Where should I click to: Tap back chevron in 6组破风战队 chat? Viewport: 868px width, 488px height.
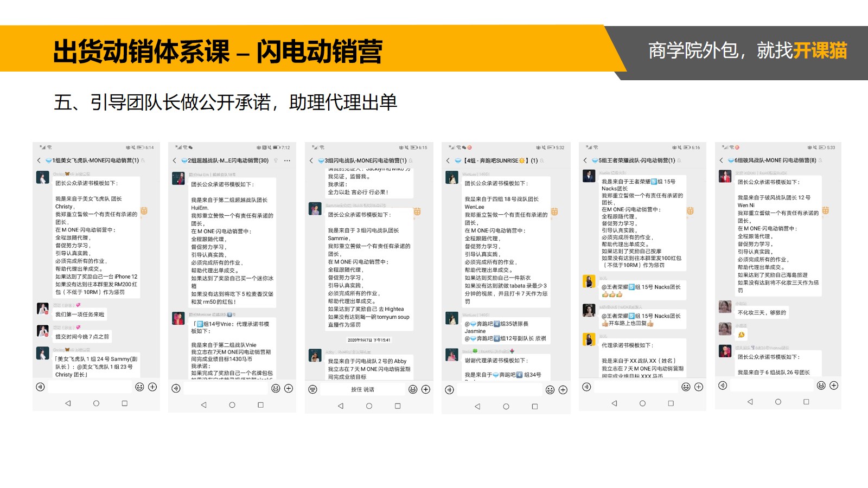pos(721,160)
